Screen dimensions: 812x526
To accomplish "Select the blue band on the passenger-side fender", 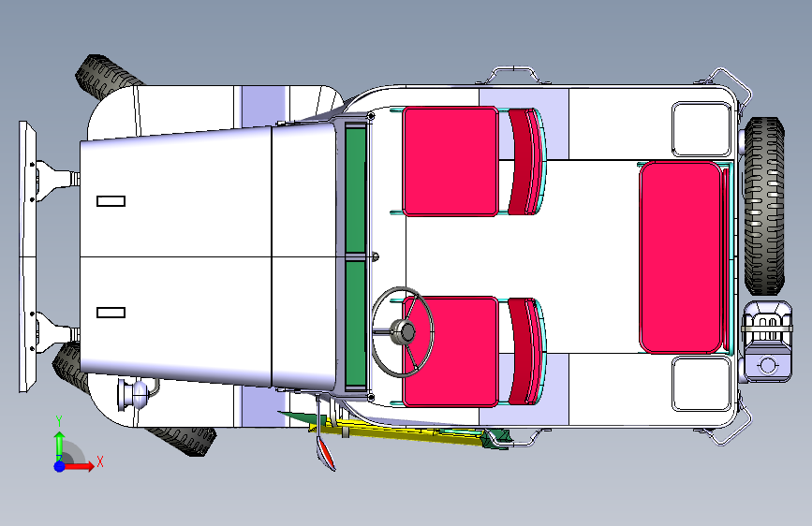I will pos(264,107).
